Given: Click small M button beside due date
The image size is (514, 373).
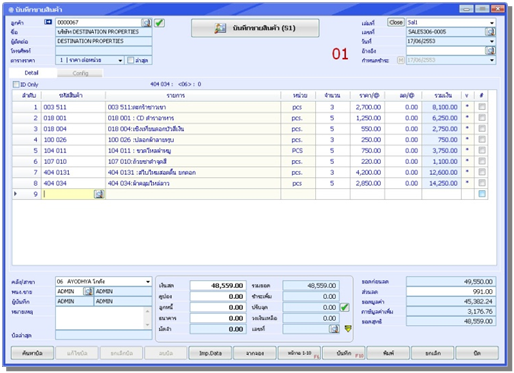Looking at the screenshot, I should coord(401,60).
